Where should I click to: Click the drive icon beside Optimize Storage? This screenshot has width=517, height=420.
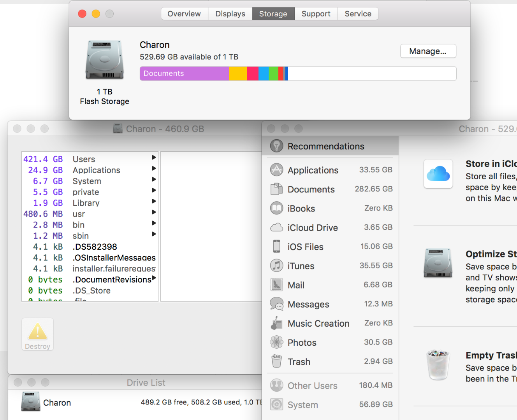pyautogui.click(x=438, y=263)
